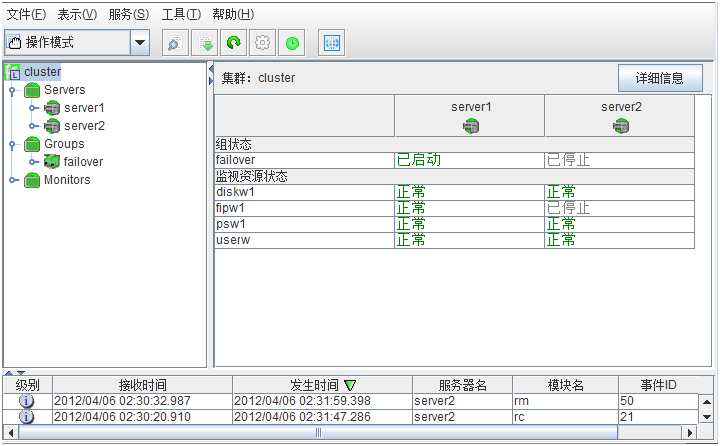720x446 pixels.
Task: Open the 文件(F) menu
Action: coord(26,14)
